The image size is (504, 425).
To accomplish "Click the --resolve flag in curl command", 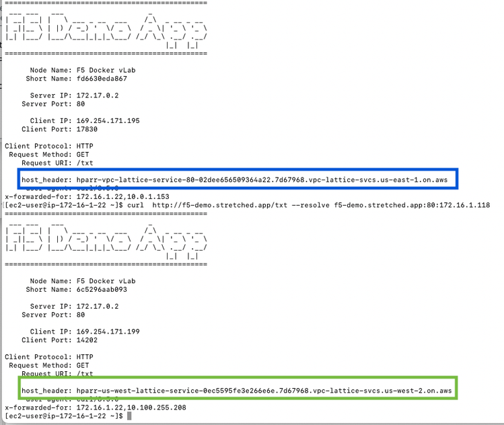I will [x=310, y=205].
